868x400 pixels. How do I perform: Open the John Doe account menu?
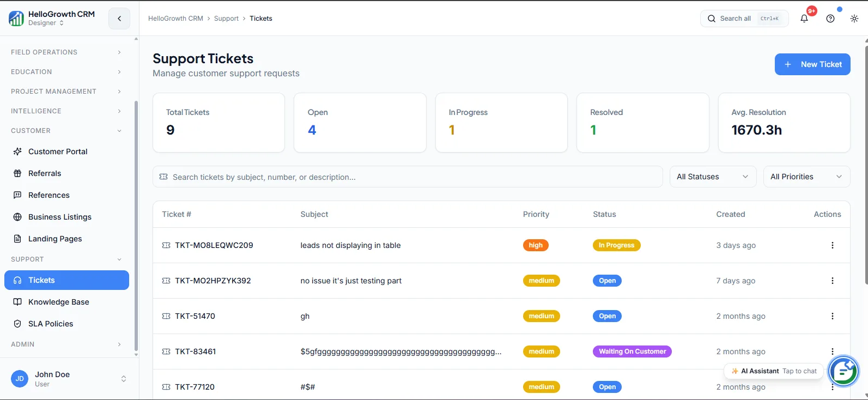[69, 379]
